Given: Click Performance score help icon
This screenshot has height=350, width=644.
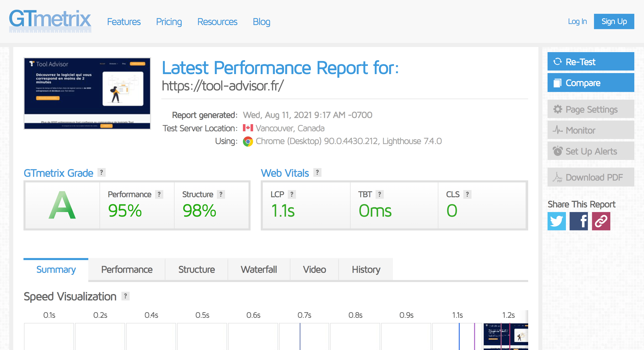Looking at the screenshot, I should pos(159,194).
